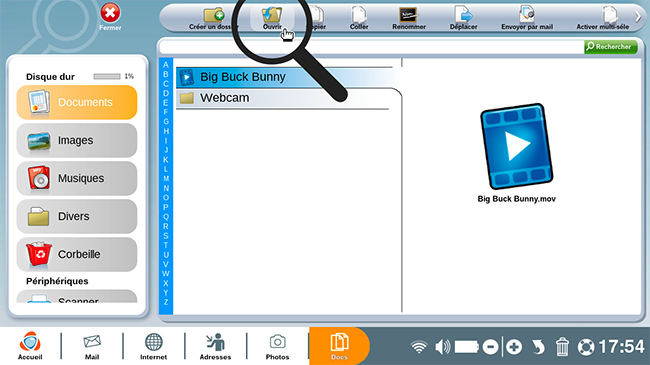Choose Envoyer par mail icon
Screen dimensions: 650x365
coord(527,15)
